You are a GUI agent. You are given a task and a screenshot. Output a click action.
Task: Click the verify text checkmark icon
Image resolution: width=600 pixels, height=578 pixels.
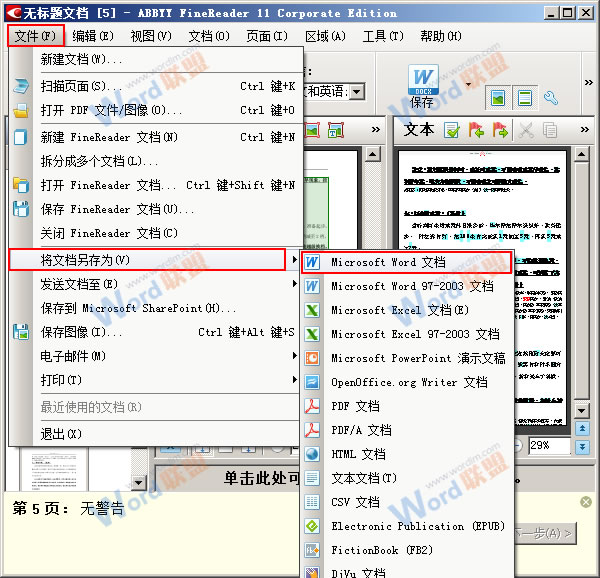coord(452,131)
